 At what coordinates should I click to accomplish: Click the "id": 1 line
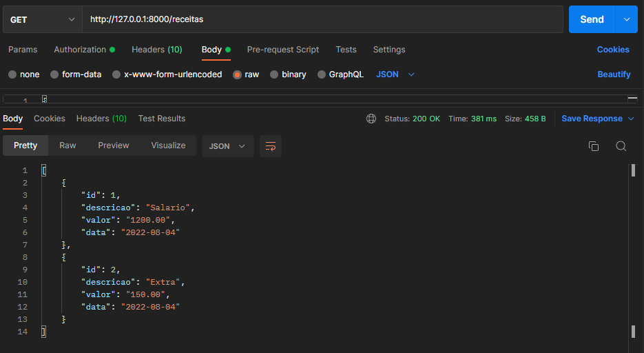(101, 195)
